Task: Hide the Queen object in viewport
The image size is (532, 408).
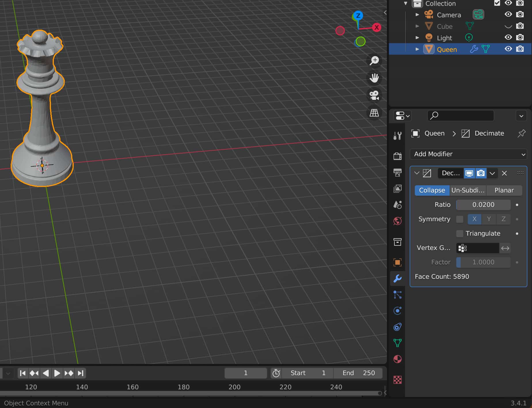Action: pos(508,49)
